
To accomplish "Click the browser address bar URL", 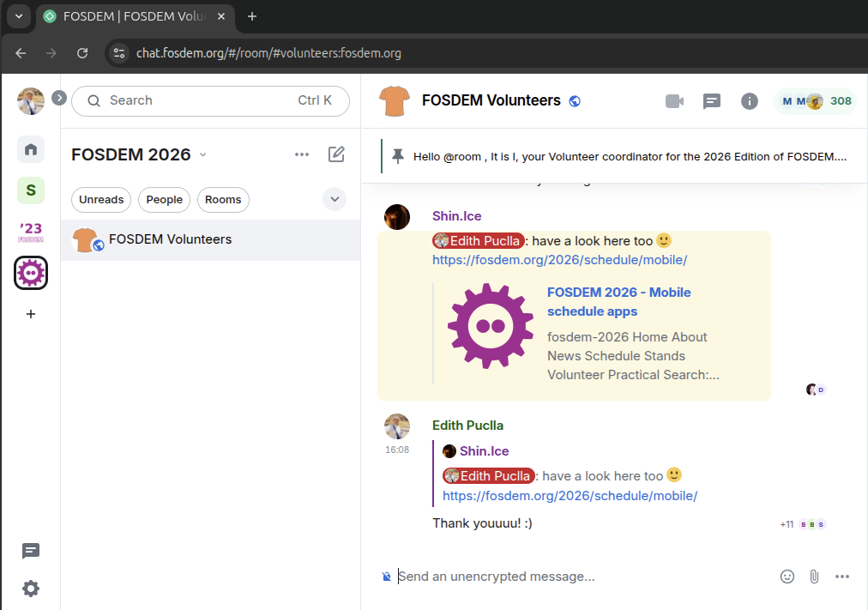I will [268, 53].
